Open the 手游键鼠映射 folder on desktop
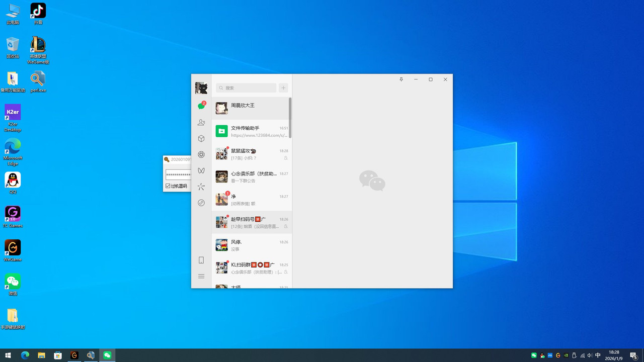The width and height of the screenshot is (644, 362). click(x=13, y=319)
